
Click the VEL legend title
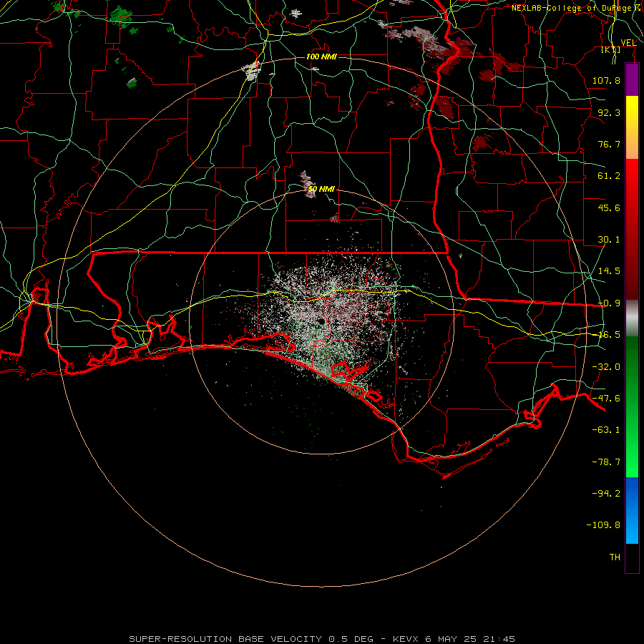pos(628,42)
